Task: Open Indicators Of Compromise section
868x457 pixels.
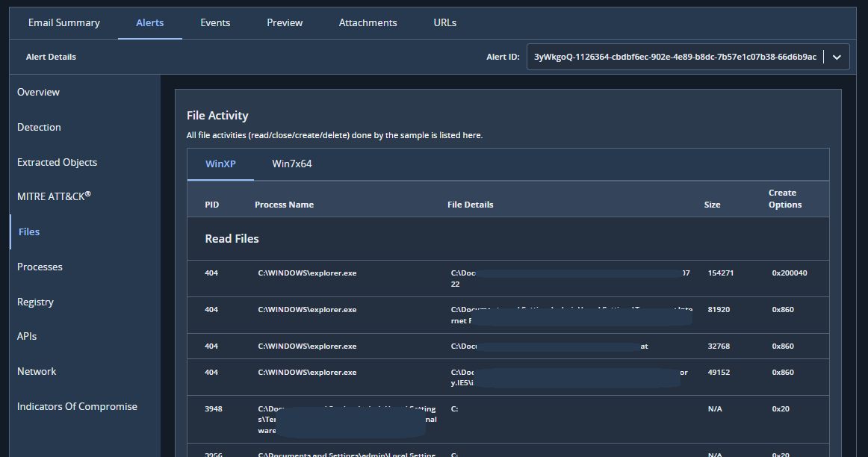Action: pos(77,407)
